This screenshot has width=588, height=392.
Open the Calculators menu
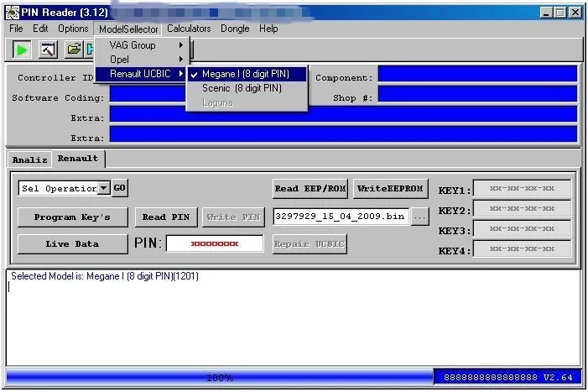click(189, 29)
